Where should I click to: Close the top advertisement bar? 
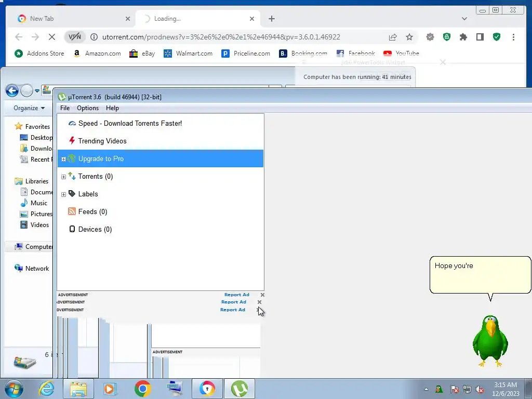[262, 295]
